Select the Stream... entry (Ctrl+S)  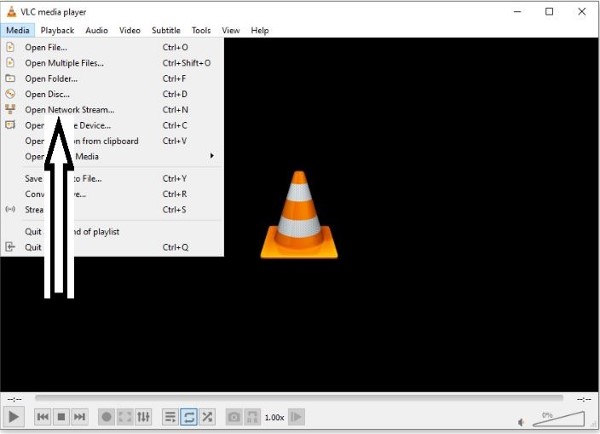(112, 210)
